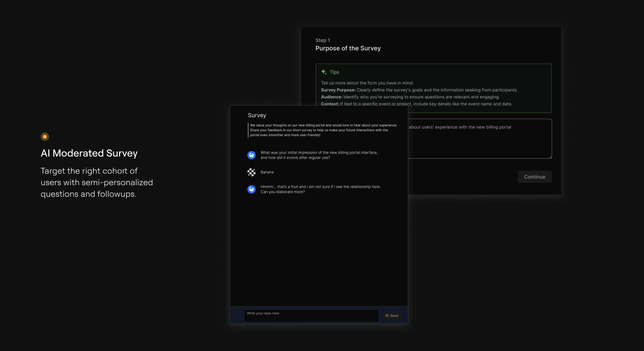Click the 'Survey' panel title
This screenshot has width=644, height=351.
click(x=257, y=115)
